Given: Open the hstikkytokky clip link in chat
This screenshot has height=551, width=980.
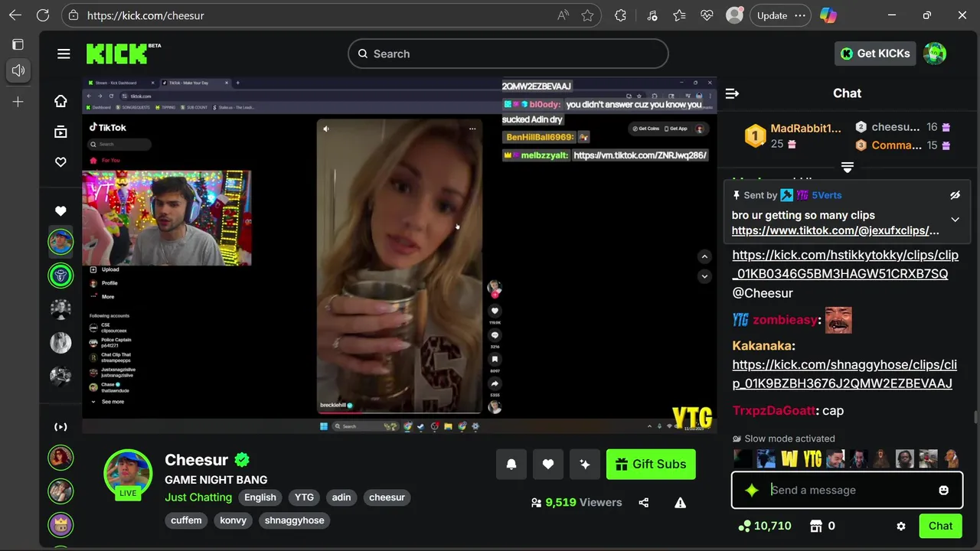Looking at the screenshot, I should click(x=845, y=264).
